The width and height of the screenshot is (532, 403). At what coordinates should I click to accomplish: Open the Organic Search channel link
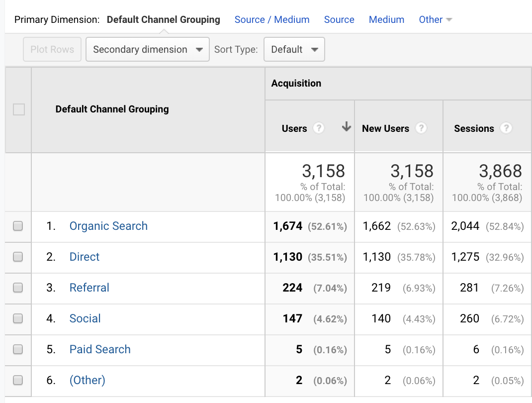click(x=108, y=226)
